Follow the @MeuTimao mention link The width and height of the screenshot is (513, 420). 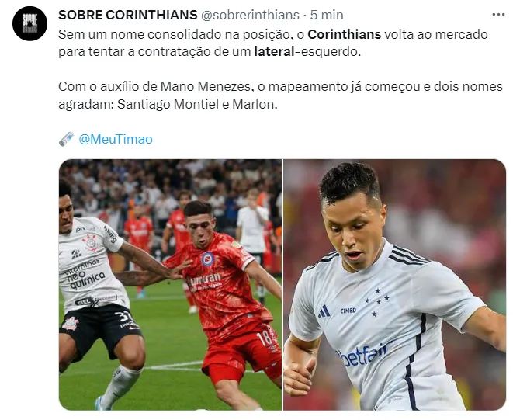116,139
